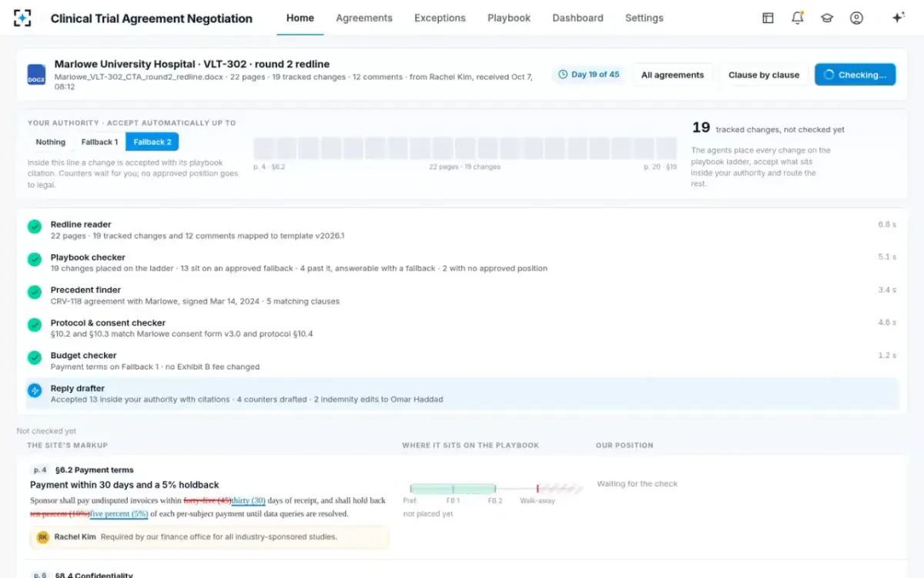This screenshot has height=578, width=924.
Task: Go to the Home tab
Action: (x=300, y=18)
